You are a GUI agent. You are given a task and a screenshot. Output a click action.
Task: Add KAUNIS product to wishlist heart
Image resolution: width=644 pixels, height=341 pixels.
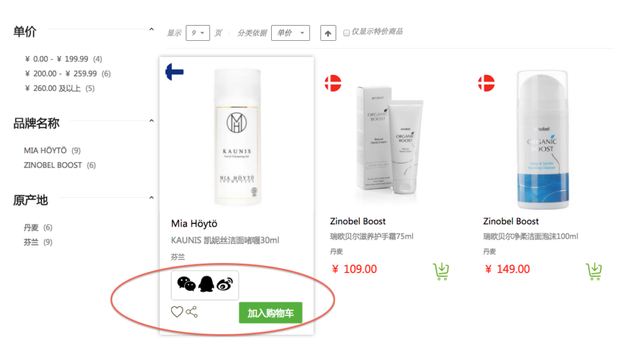tap(177, 311)
